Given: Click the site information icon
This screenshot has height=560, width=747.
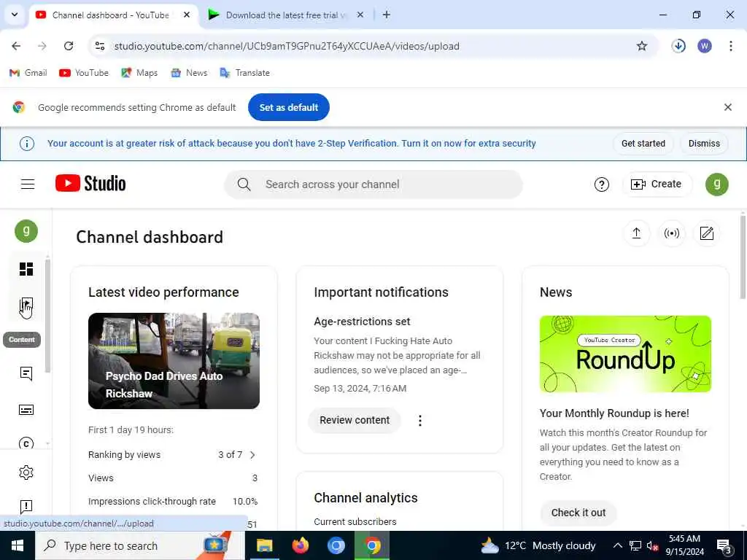Looking at the screenshot, I should tap(100, 46).
